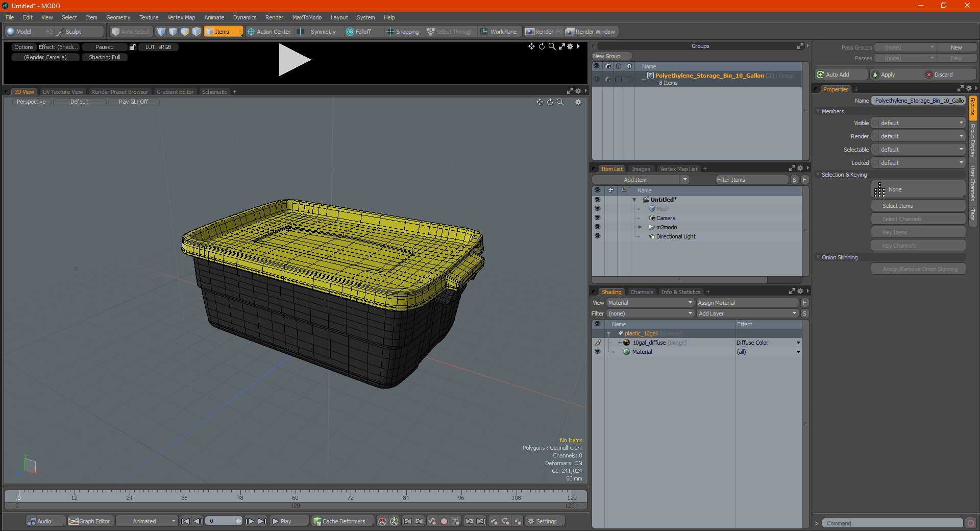980x531 pixels.
Task: Click the Auto Add button
Action: click(x=841, y=75)
